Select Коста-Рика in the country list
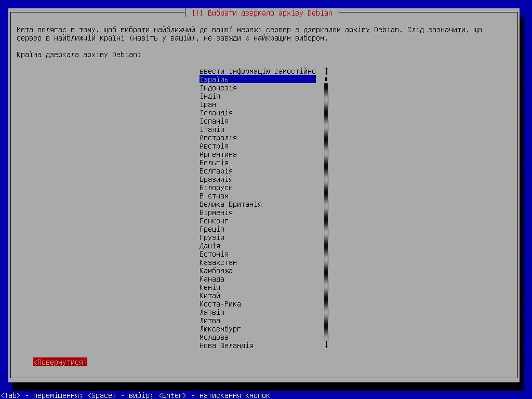Image resolution: width=532 pixels, height=399 pixels. coord(258,304)
